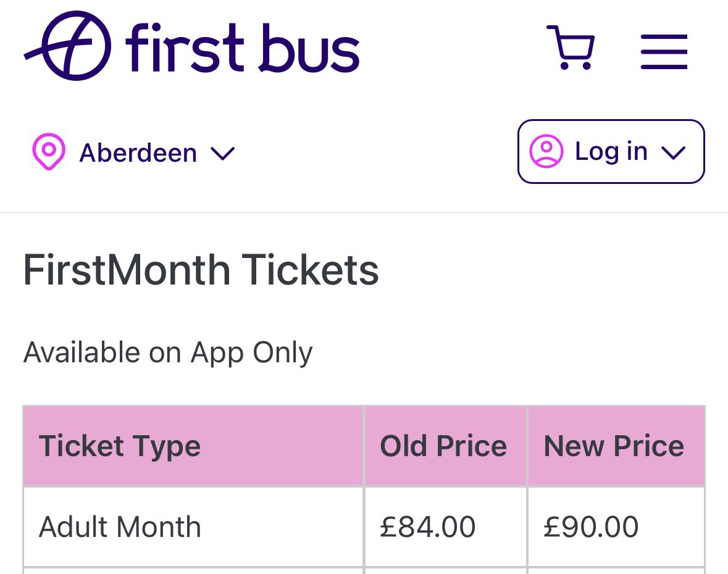
Task: Open the shopping cart icon
Action: (571, 48)
